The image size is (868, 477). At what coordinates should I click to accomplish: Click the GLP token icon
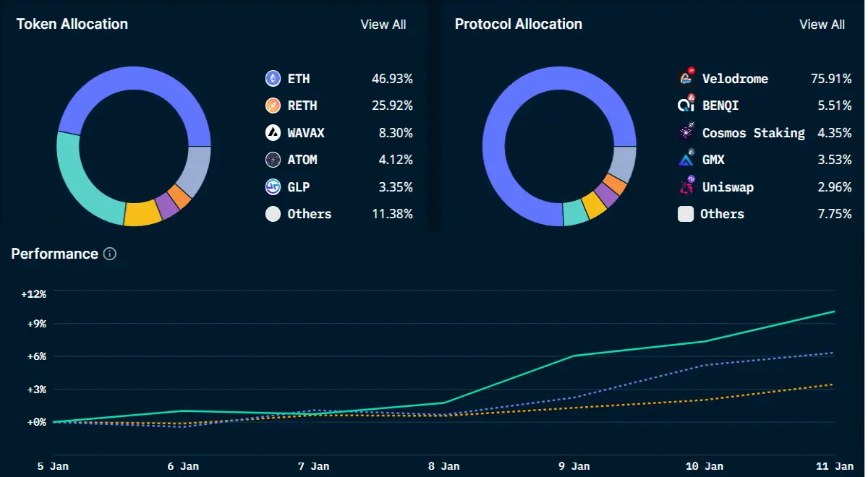[273, 186]
